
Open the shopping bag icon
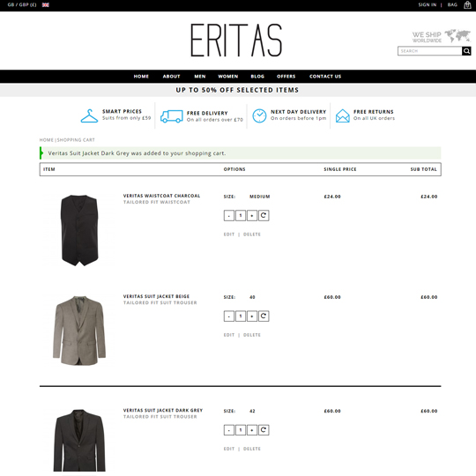coord(467,5)
